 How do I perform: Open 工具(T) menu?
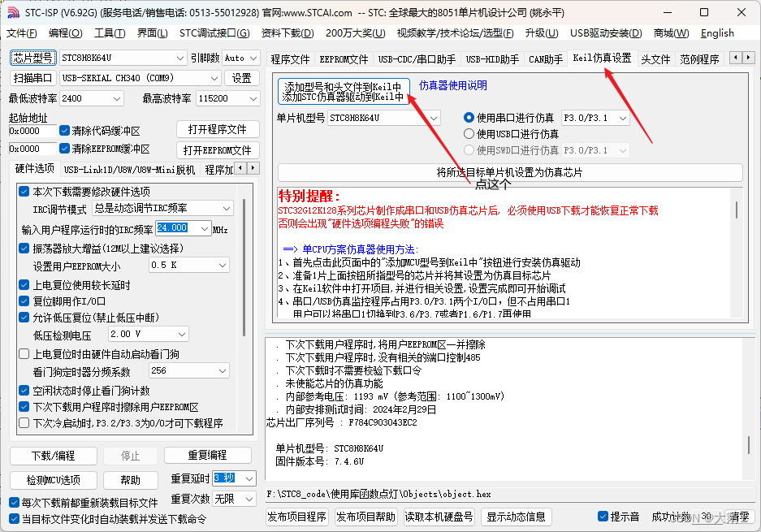tap(110, 33)
